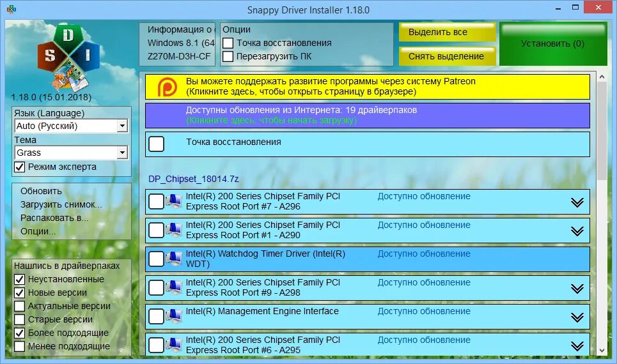Maximize the Snappy Driver Installer window
This screenshot has width=617, height=364.
pyautogui.click(x=575, y=8)
